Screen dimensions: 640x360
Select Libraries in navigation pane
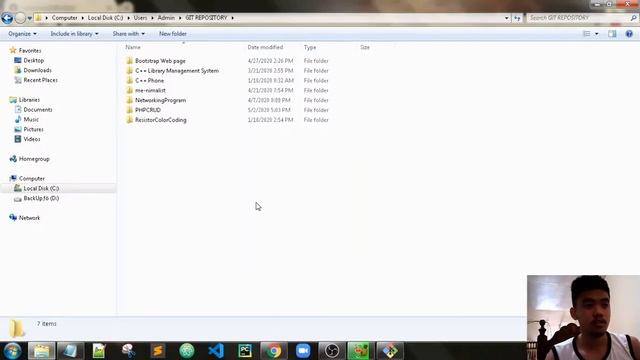[x=29, y=100]
